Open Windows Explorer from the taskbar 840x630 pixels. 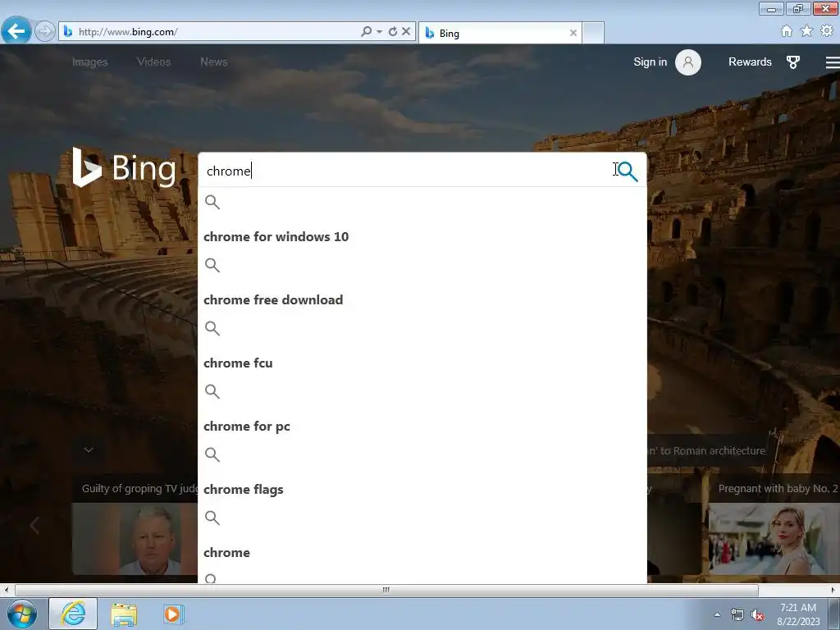(x=124, y=614)
